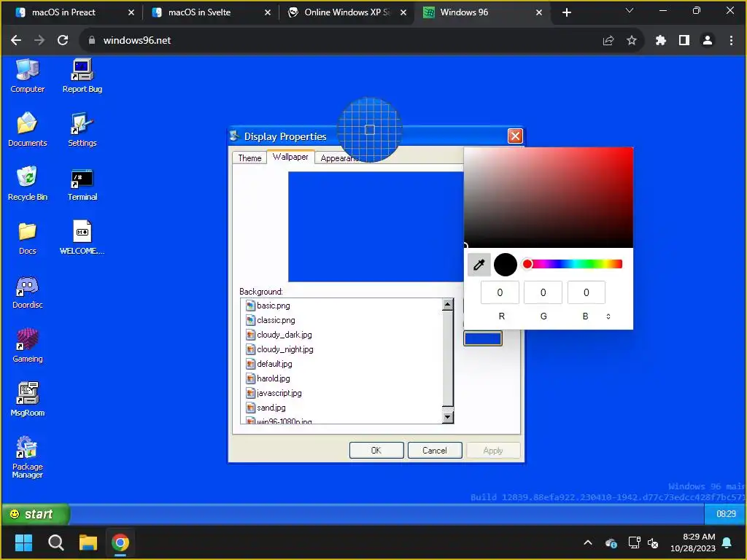Open Windows File Explorer from taskbar
Viewport: 747px width, 560px height.
88,542
